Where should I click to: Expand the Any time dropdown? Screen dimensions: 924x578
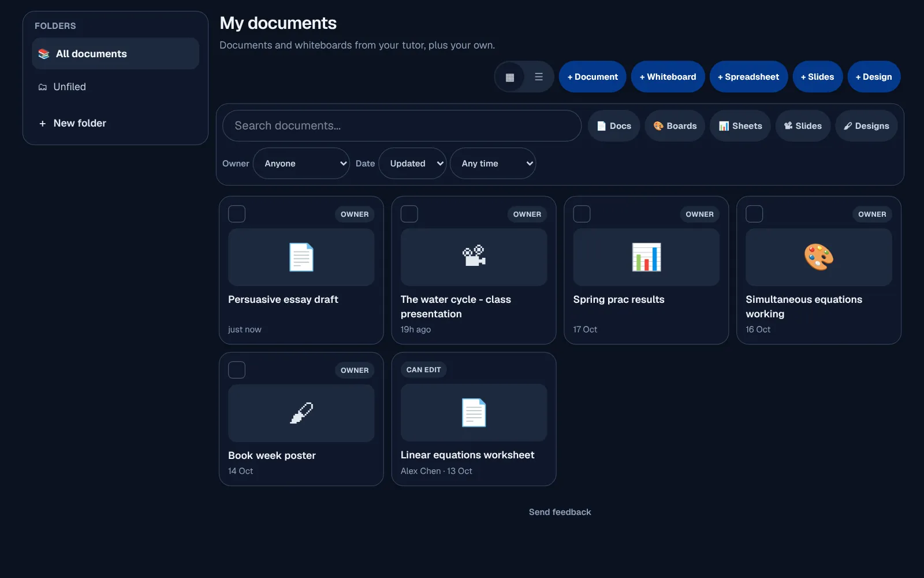[493, 164]
